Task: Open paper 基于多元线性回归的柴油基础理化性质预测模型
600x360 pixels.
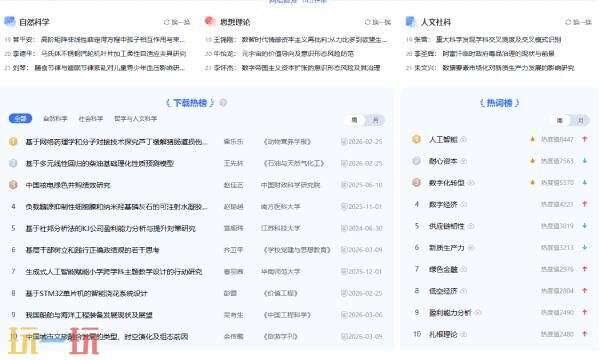Action: [x=100, y=163]
